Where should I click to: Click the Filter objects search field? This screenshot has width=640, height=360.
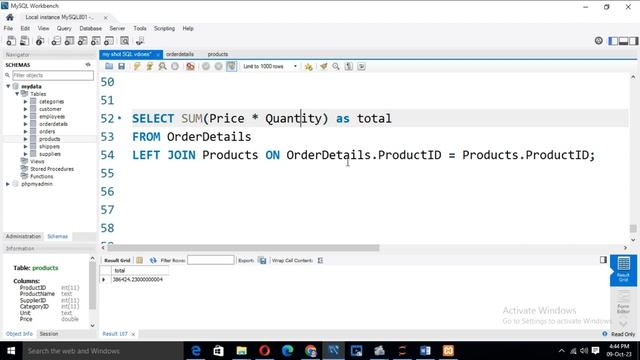53,75
